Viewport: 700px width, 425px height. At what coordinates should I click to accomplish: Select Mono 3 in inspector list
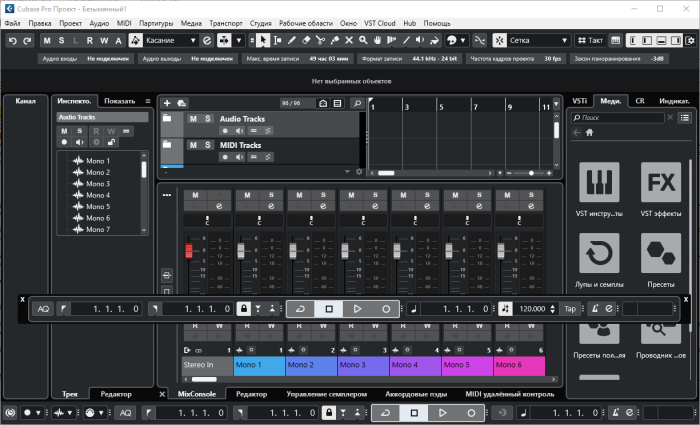click(x=97, y=184)
